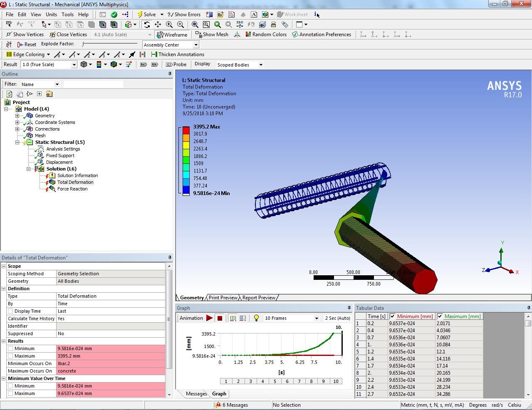Click the Probe button
This screenshot has height=410, width=532.
(x=176, y=64)
